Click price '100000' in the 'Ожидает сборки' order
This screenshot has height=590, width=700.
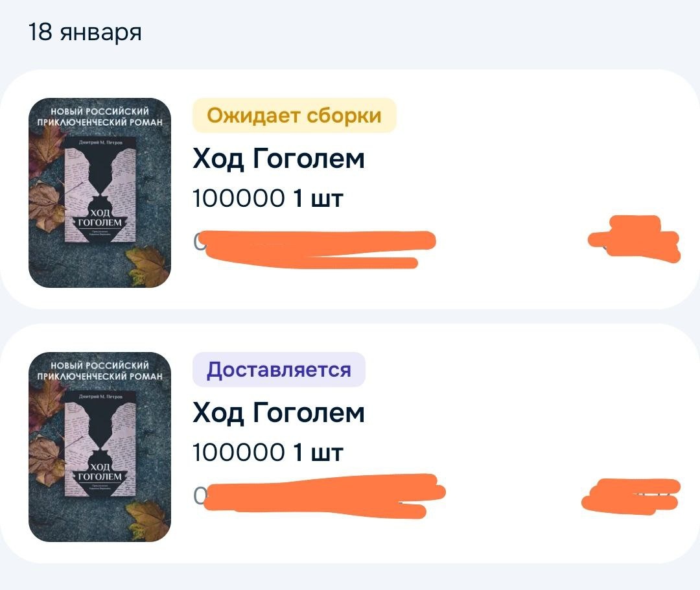pyautogui.click(x=239, y=198)
